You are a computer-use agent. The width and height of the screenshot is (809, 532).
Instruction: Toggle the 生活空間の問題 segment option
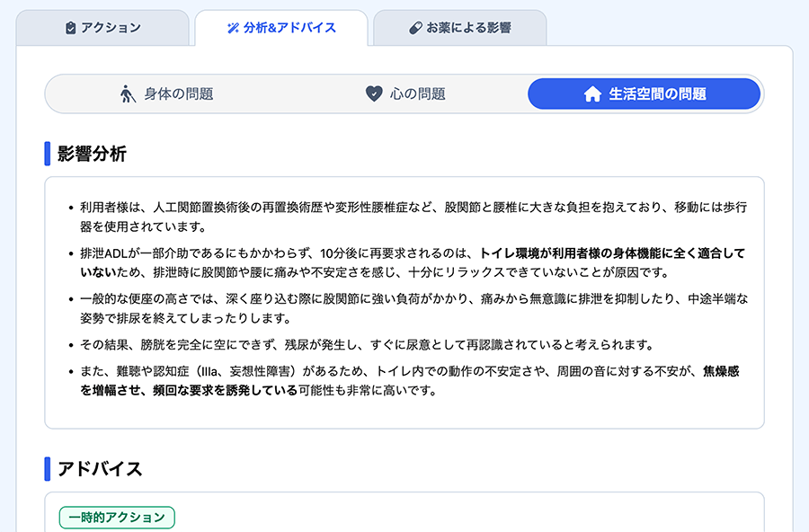[644, 93]
